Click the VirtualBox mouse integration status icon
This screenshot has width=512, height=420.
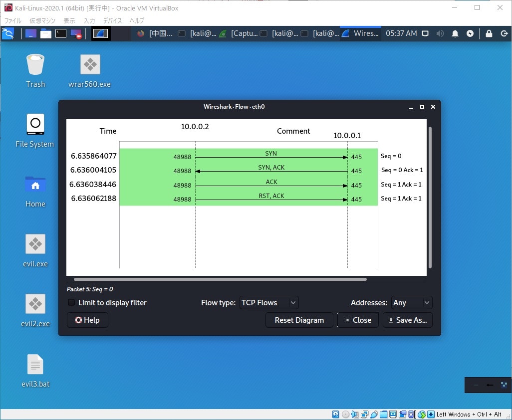[x=422, y=414]
